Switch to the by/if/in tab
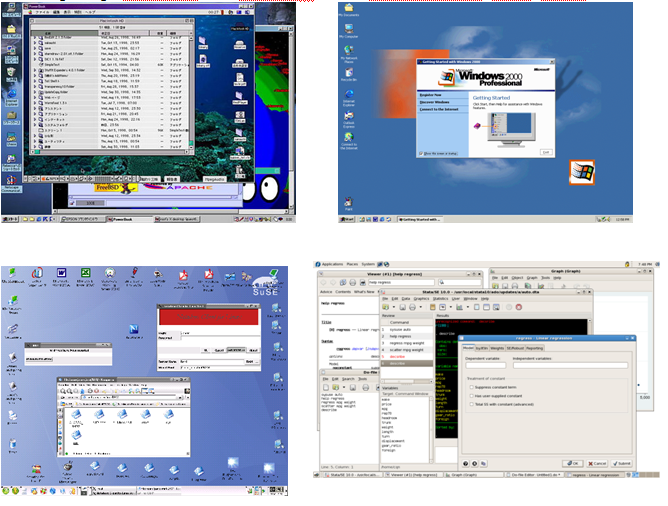Viewport: 668px width, 506px height. click(x=481, y=348)
